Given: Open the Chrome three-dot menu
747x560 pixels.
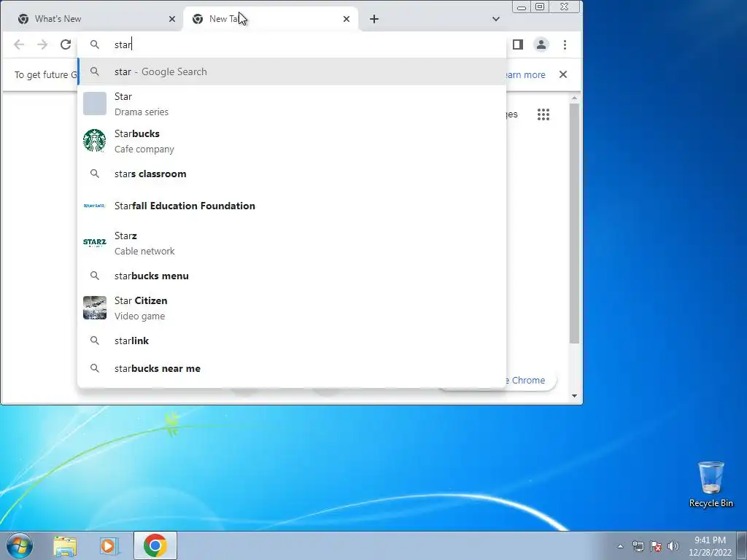Looking at the screenshot, I should (x=565, y=44).
